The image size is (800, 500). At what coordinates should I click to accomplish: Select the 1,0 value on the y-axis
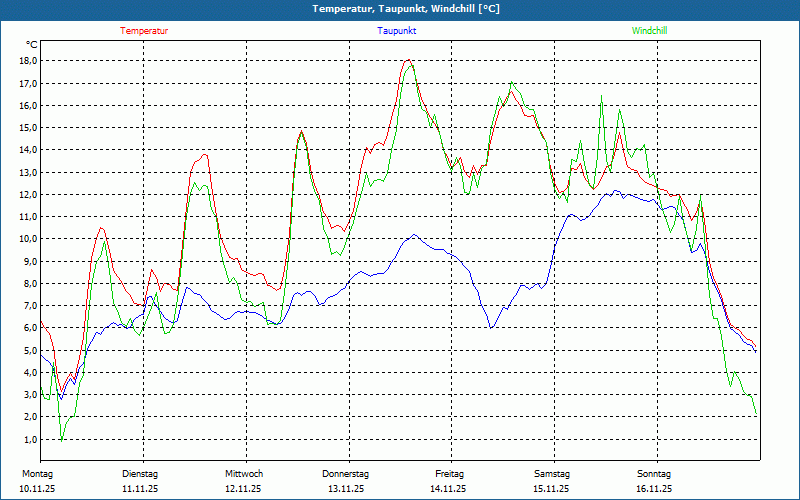click(x=29, y=440)
